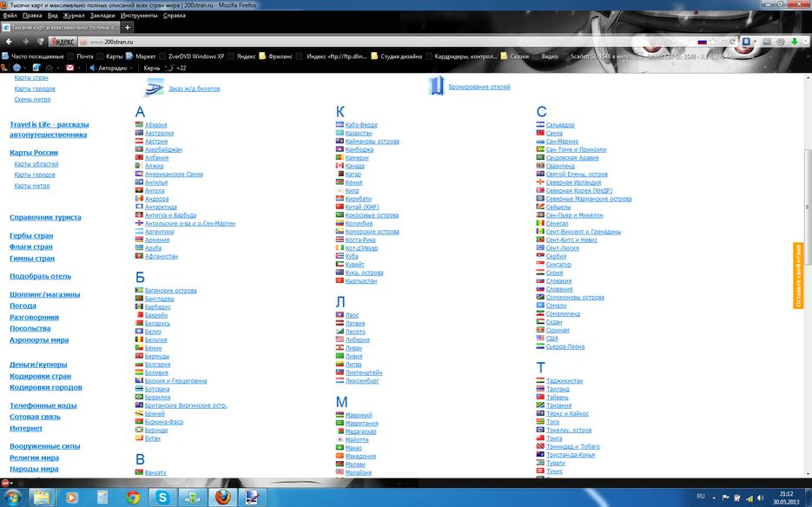812x507 pixels.
Task: Open Google Chrome from the taskbar
Action: pyautogui.click(x=133, y=497)
